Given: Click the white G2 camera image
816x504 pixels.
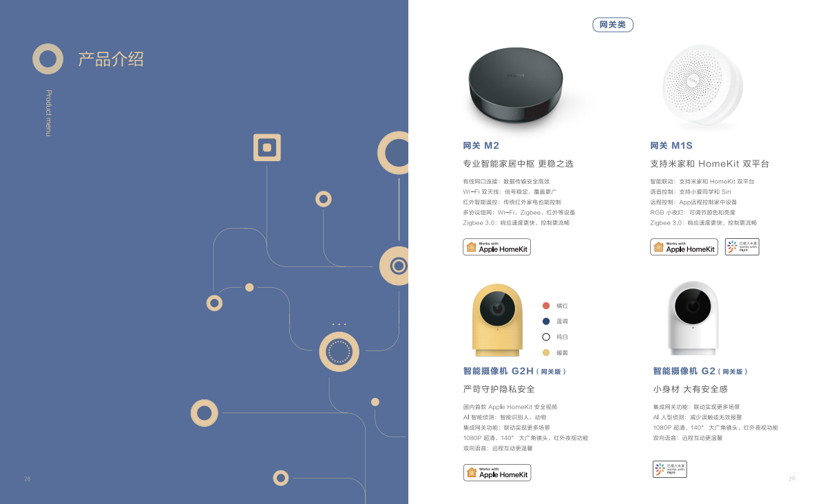Looking at the screenshot, I should click(693, 318).
